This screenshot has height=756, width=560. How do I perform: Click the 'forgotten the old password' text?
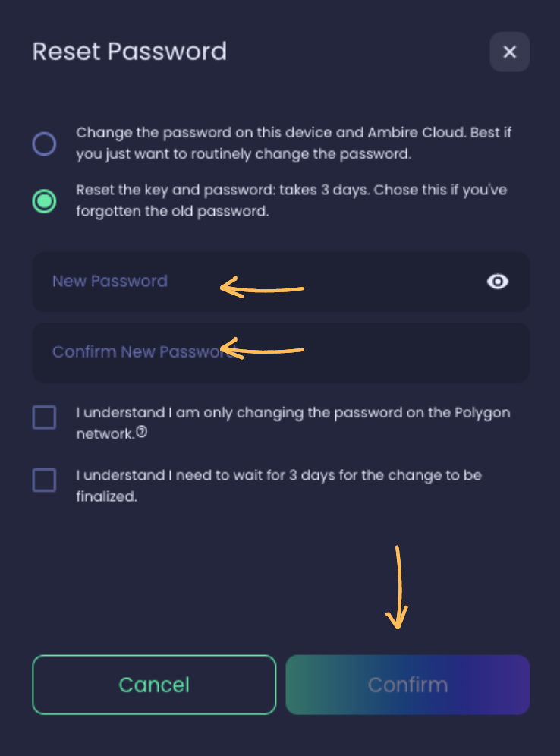[x=173, y=212]
